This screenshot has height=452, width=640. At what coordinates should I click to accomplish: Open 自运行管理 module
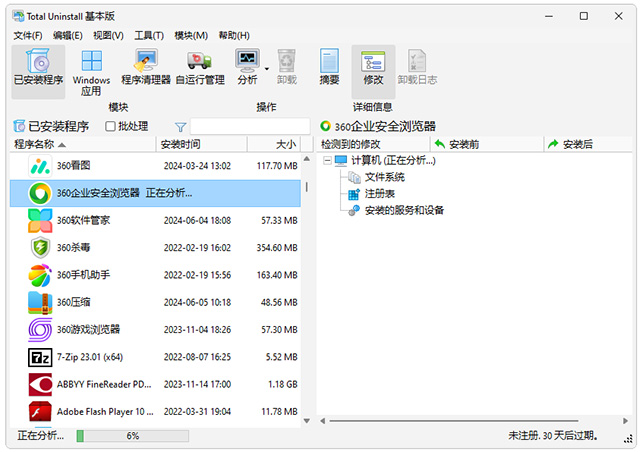pos(200,67)
